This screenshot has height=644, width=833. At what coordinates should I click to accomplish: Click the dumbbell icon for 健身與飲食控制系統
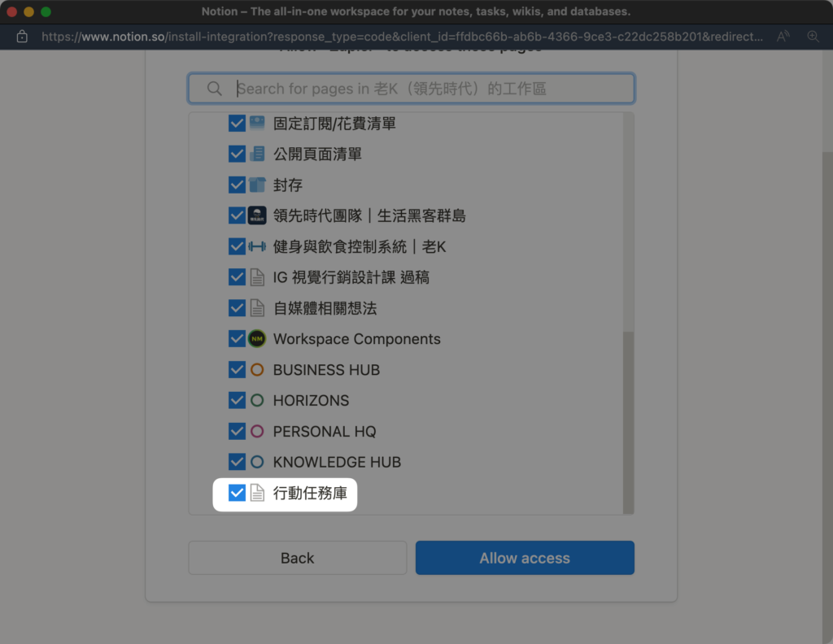click(257, 246)
